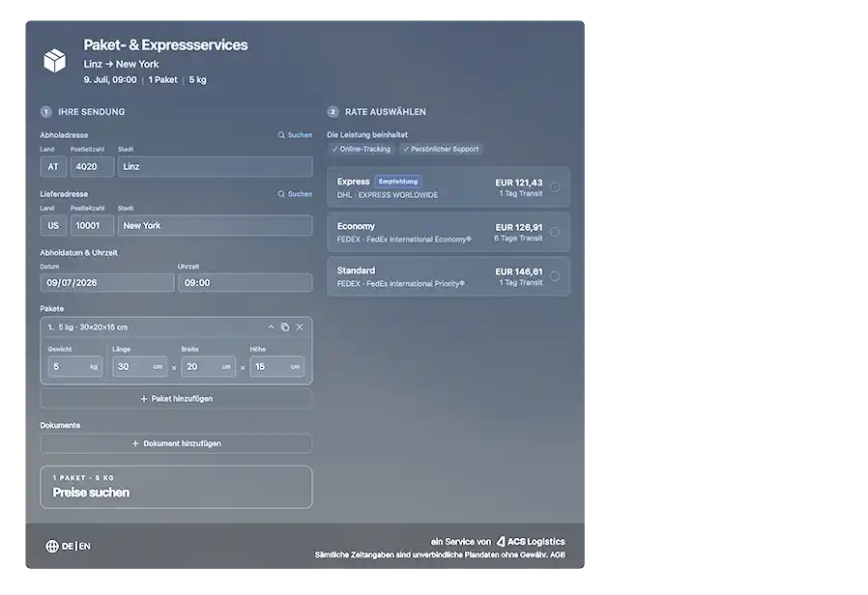
Task: Duplicate package 1 with the copy icon
Action: click(284, 326)
